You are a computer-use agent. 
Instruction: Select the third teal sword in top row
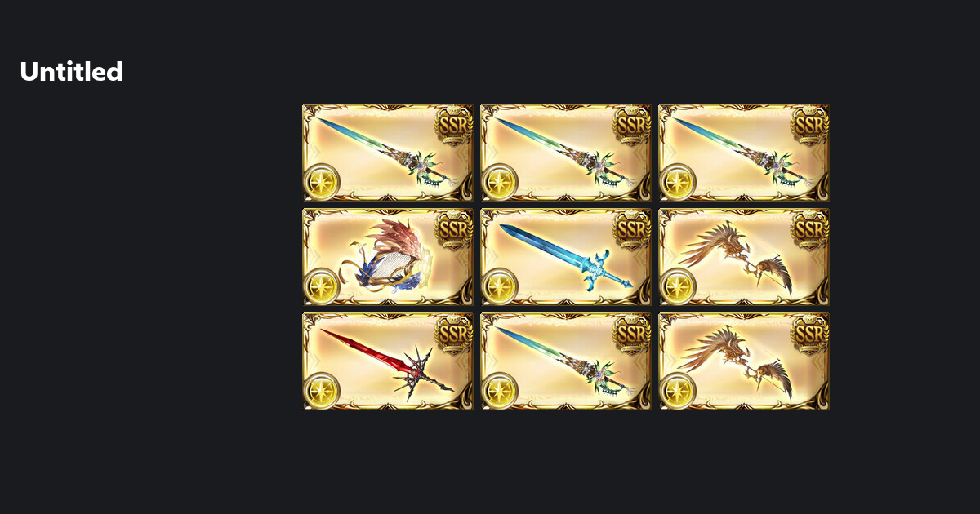(744, 153)
